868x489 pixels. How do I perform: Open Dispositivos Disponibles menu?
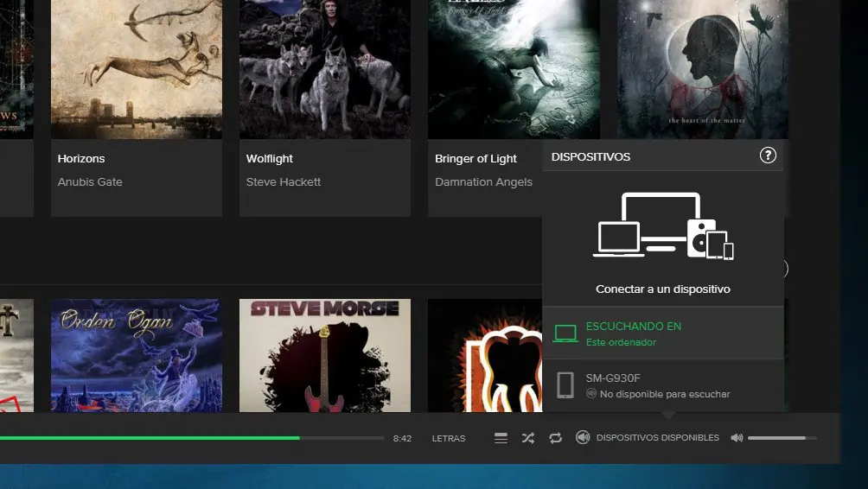(x=658, y=437)
